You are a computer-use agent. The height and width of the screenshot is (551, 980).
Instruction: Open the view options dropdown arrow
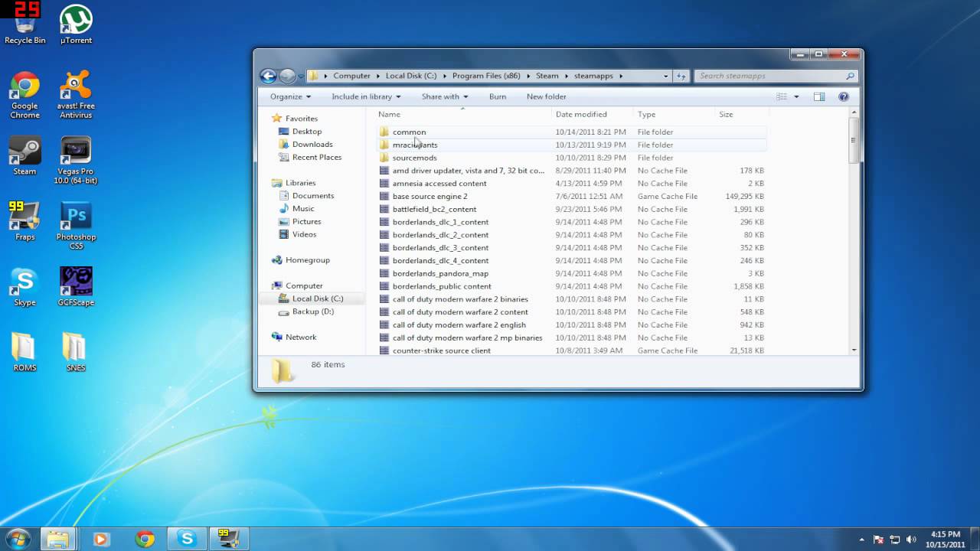796,96
